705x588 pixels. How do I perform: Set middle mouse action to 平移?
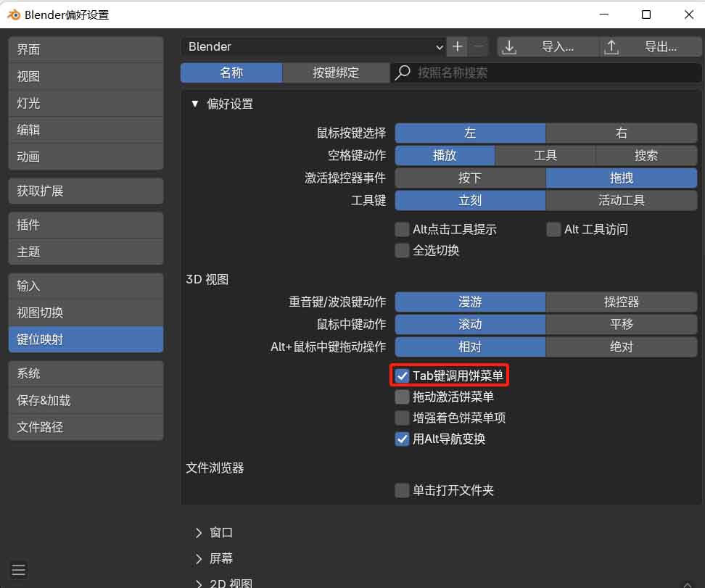622,325
